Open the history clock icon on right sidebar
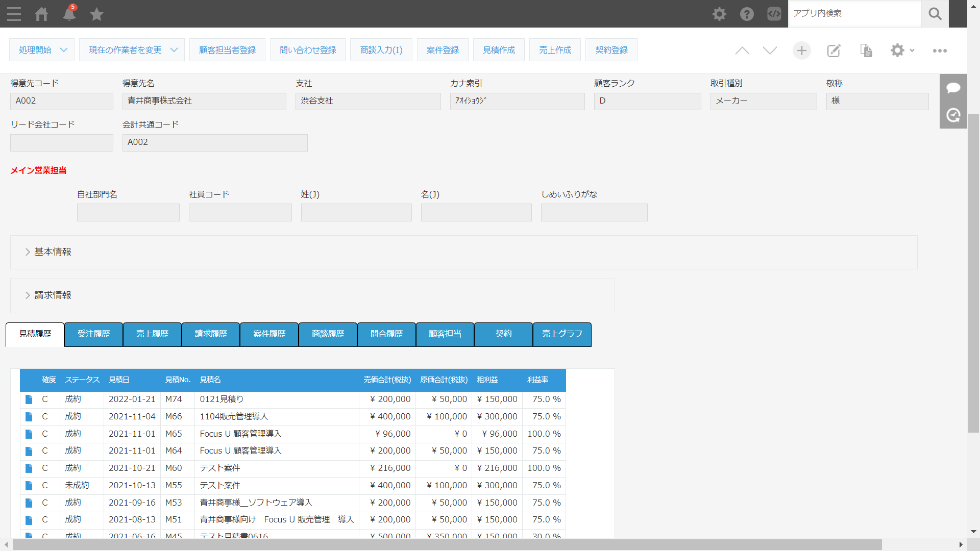 (953, 115)
